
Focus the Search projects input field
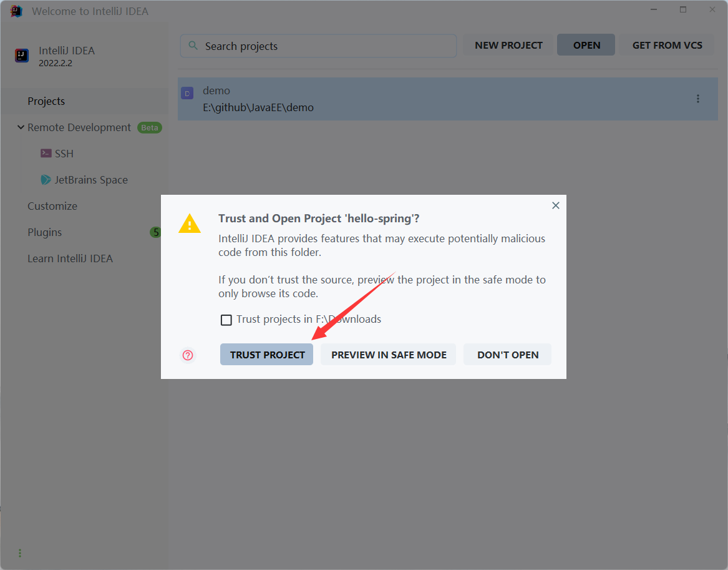pos(324,46)
